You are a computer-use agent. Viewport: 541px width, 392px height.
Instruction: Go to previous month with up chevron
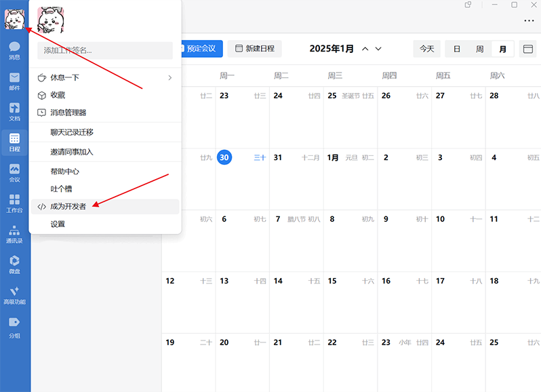pyautogui.click(x=365, y=49)
